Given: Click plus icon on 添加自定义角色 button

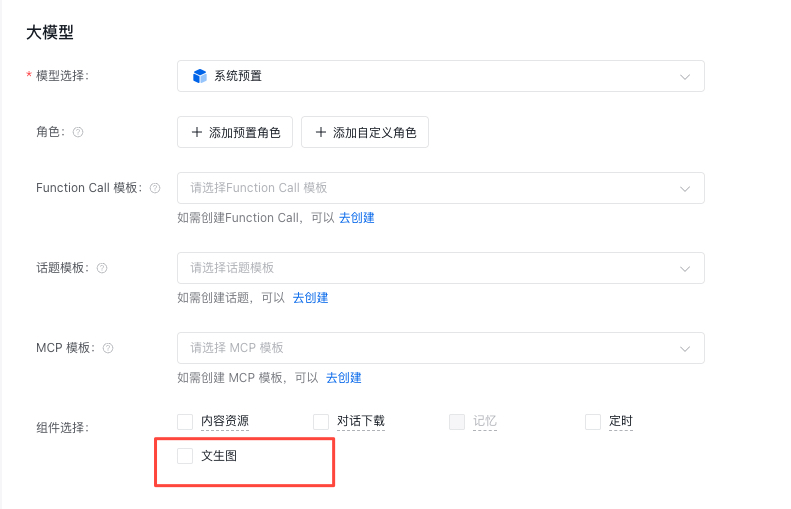Looking at the screenshot, I should click(321, 132).
